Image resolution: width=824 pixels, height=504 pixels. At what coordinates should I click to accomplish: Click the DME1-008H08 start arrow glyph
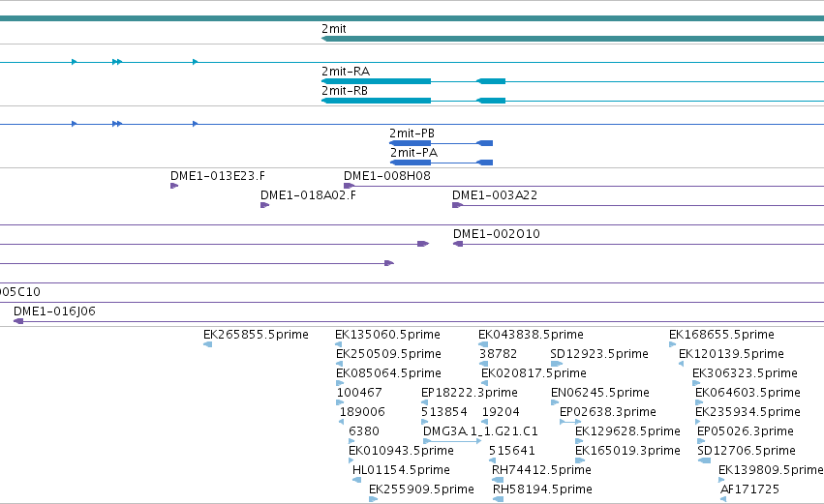coord(349,186)
